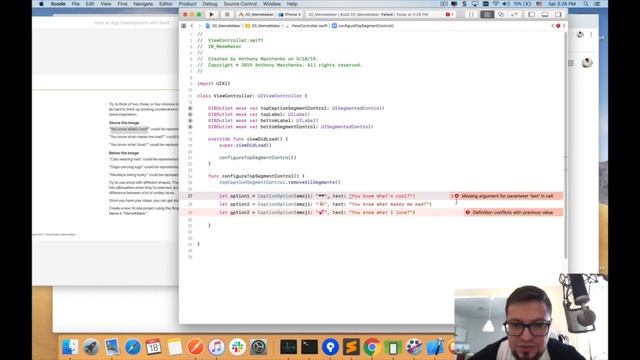Open the Help menu
The height and width of the screenshot is (360, 640).
point(292,4)
